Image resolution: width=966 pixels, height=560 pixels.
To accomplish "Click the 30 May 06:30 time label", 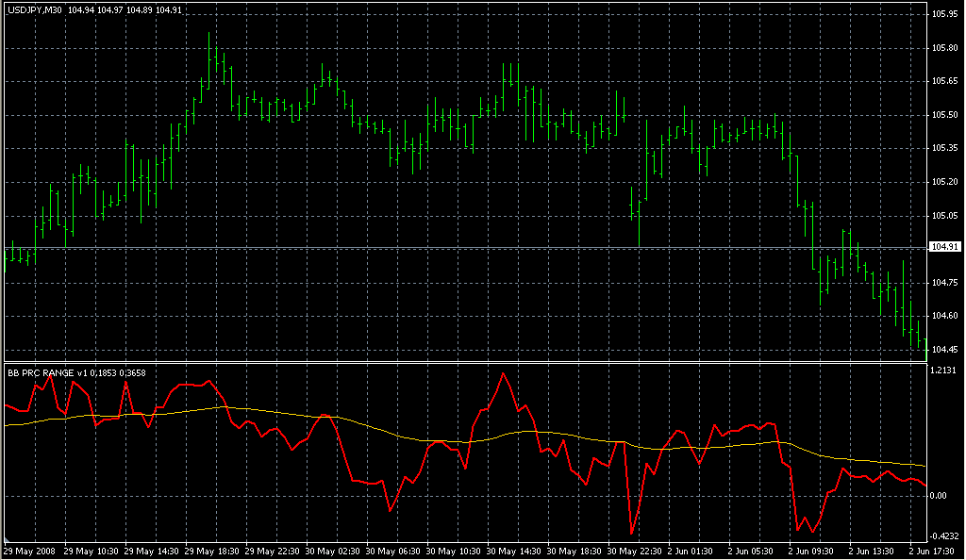I will [392, 551].
